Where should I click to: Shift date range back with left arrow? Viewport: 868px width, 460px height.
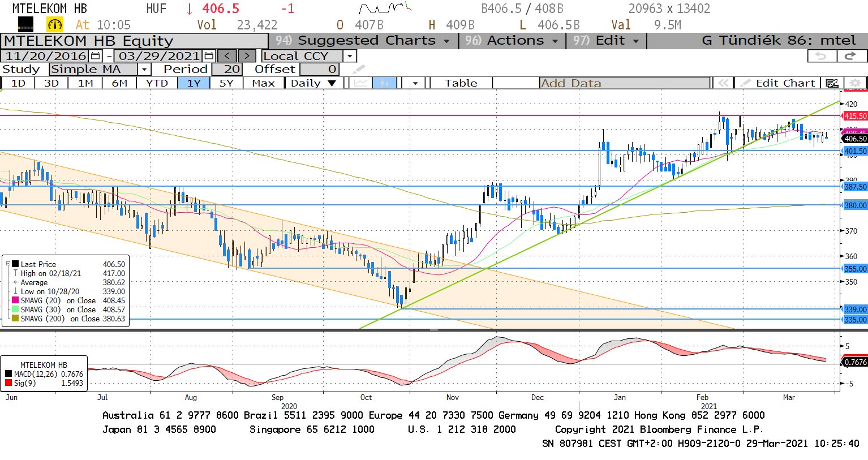pyautogui.click(x=227, y=56)
